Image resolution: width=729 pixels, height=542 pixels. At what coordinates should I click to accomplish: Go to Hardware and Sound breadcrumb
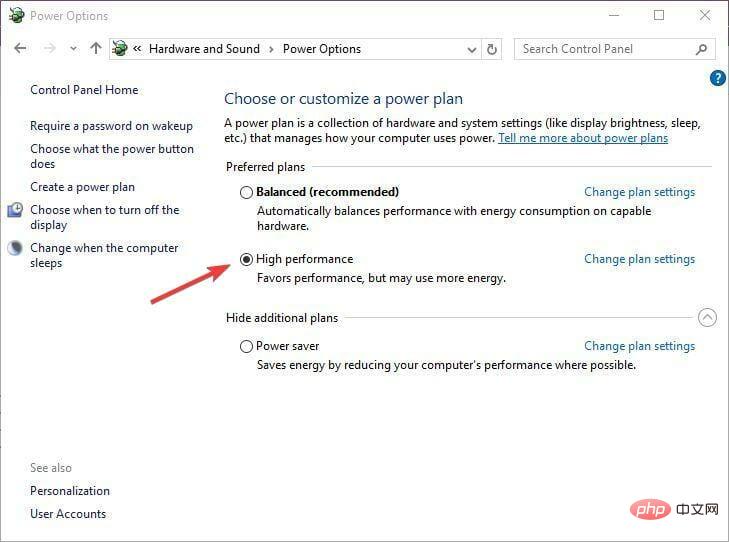point(204,48)
